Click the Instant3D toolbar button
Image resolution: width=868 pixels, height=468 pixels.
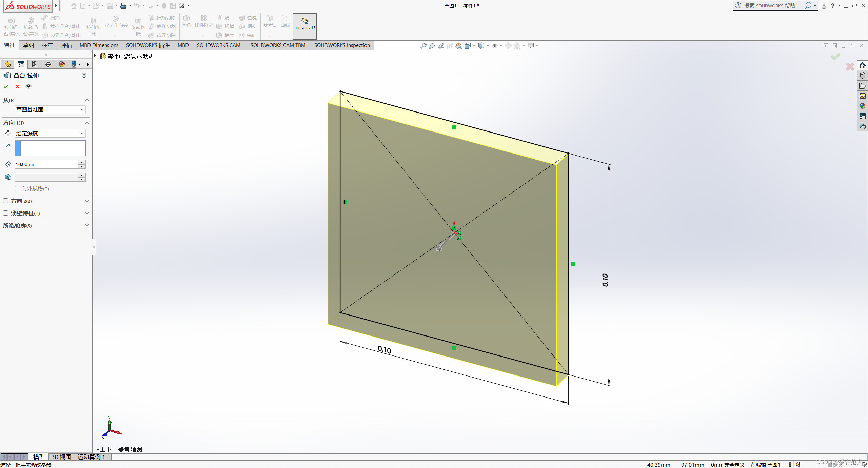tap(304, 26)
